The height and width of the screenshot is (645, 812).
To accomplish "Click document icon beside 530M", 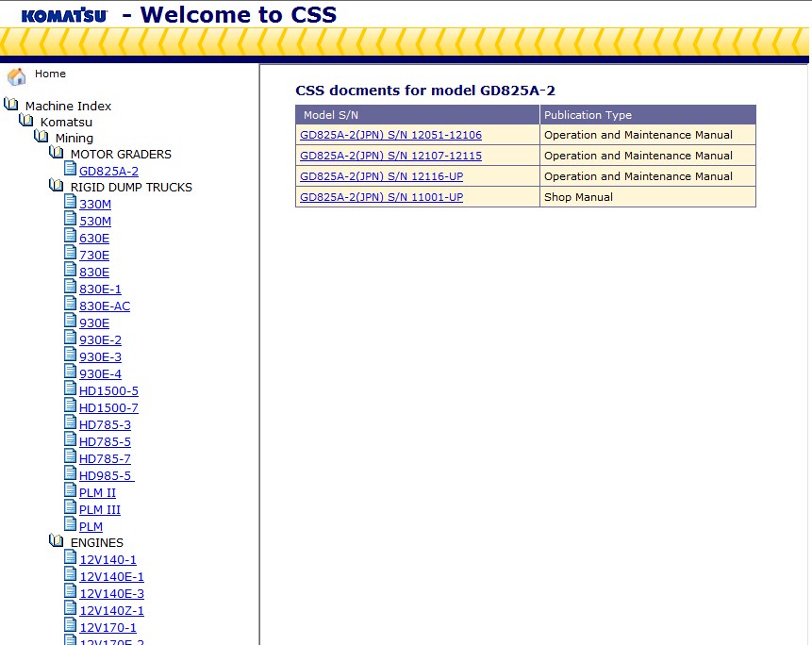I will [x=71, y=219].
